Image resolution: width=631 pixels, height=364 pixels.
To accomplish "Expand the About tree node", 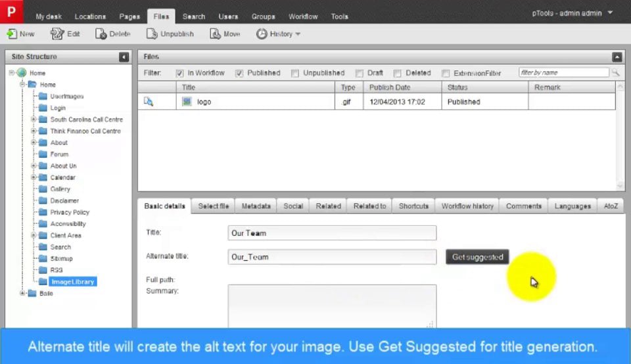I will (34, 143).
